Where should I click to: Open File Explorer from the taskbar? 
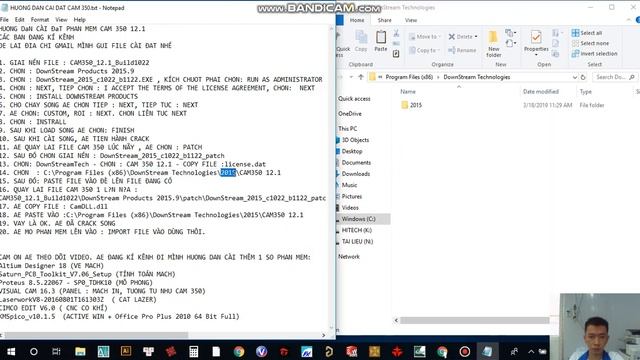pos(80,351)
